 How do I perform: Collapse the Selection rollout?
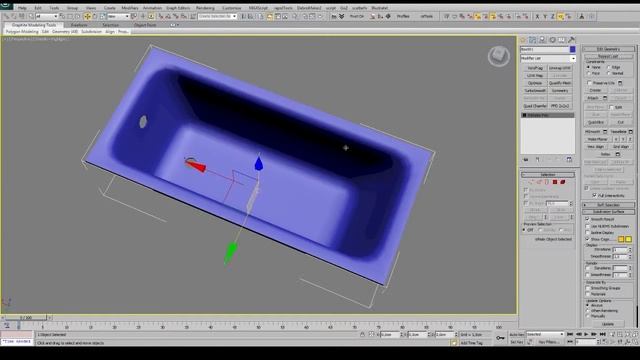pyautogui.click(x=548, y=175)
